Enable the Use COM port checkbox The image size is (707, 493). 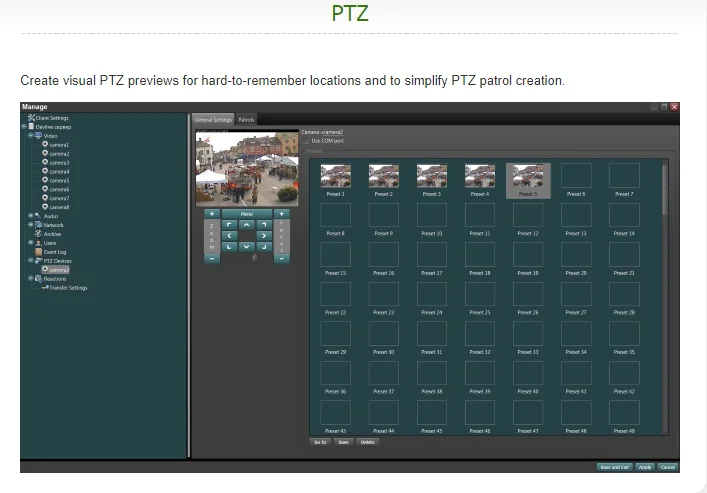306,141
